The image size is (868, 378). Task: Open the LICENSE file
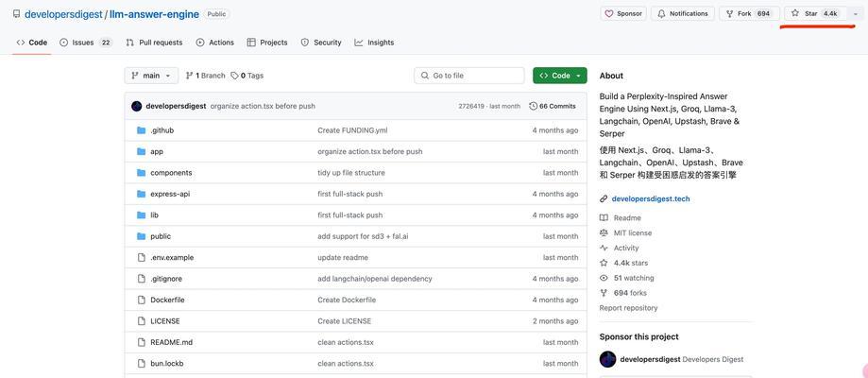165,321
